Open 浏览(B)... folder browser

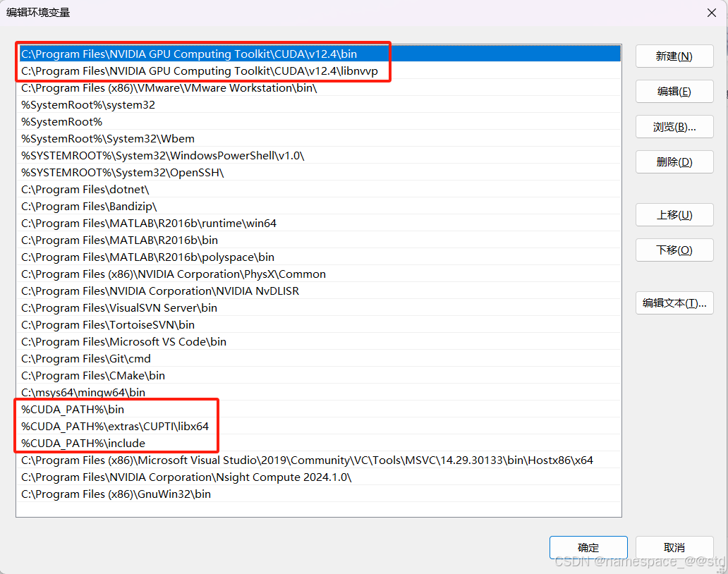(x=674, y=127)
